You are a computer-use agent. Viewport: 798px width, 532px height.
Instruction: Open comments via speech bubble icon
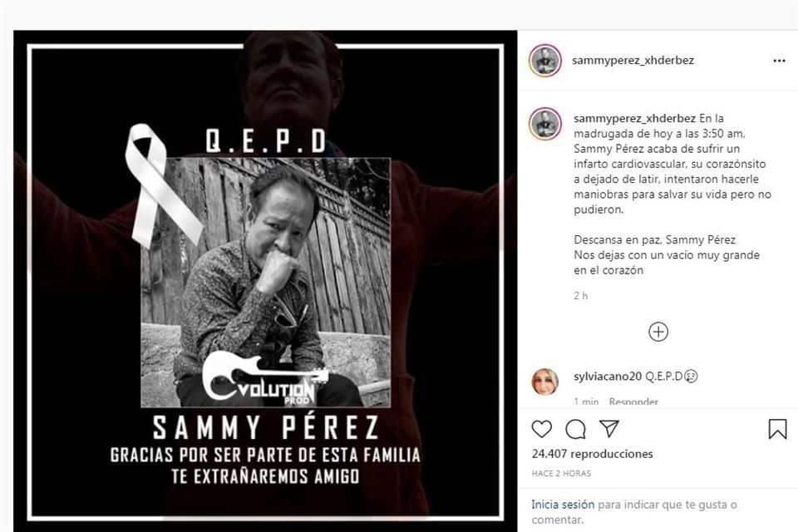click(x=575, y=430)
